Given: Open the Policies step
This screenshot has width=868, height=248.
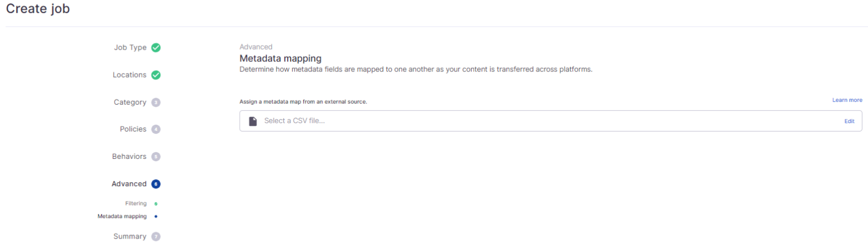Looking at the screenshot, I should (133, 129).
